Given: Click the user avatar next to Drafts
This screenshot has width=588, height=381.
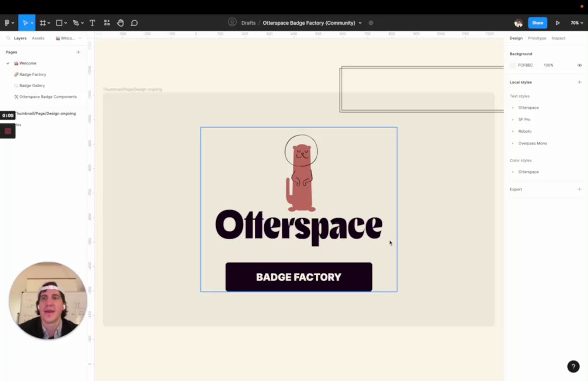Looking at the screenshot, I should (x=232, y=22).
